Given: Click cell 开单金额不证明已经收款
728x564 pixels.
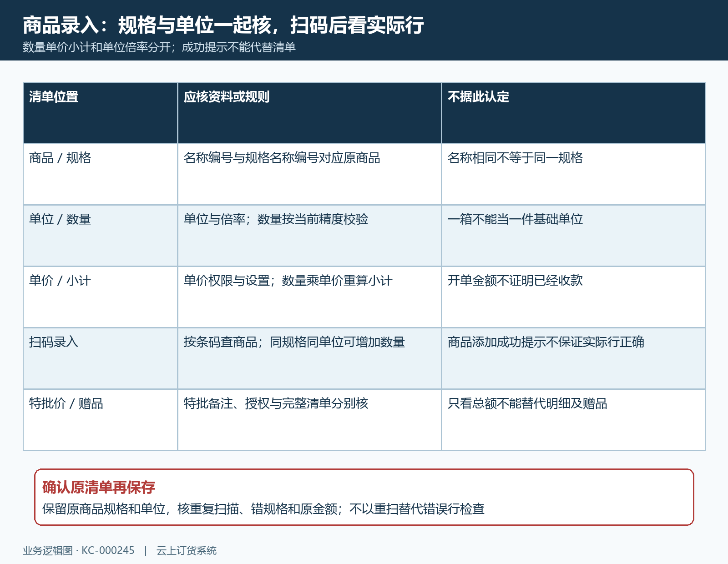Looking at the screenshot, I should pyautogui.click(x=573, y=297).
